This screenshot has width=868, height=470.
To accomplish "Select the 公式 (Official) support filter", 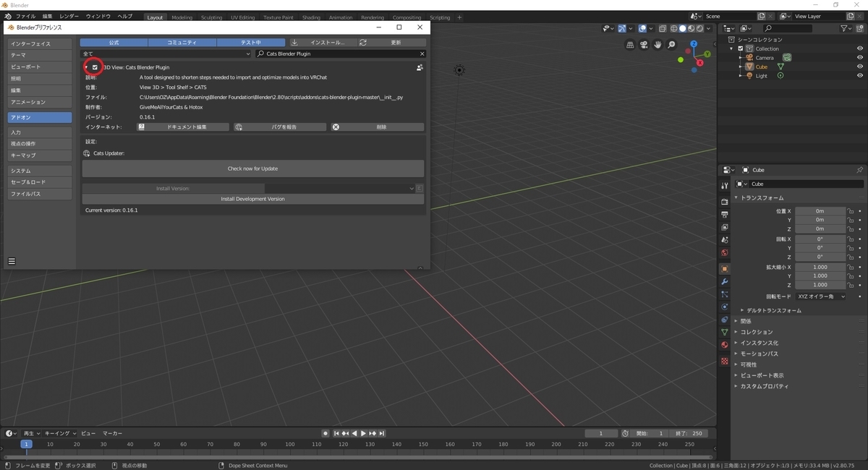I will coord(114,43).
